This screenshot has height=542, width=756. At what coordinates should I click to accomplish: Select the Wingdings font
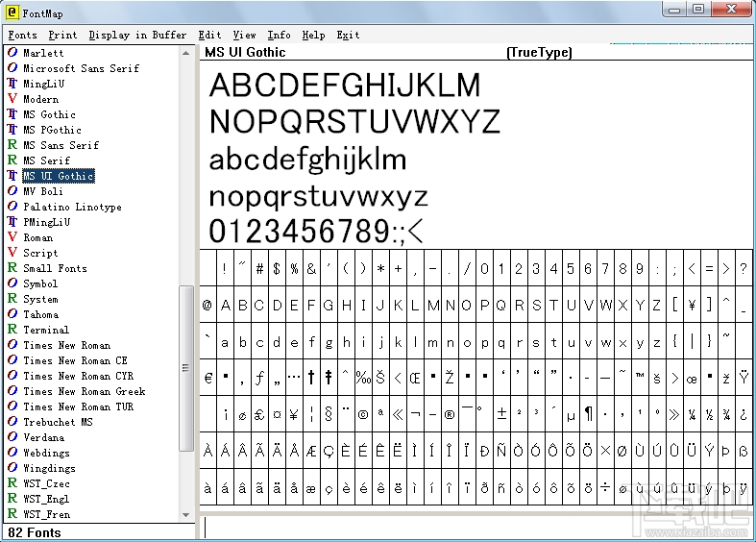[x=49, y=468]
